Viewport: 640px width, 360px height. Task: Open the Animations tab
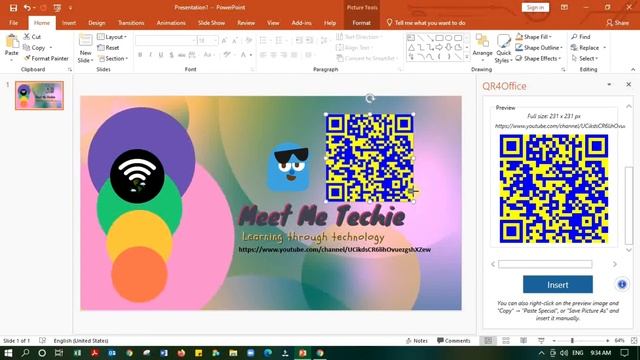(x=171, y=23)
